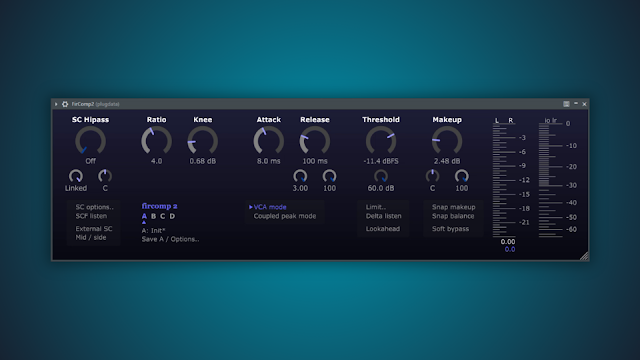Click the small C knob under Makeup
The image size is (640, 360).
tap(432, 176)
